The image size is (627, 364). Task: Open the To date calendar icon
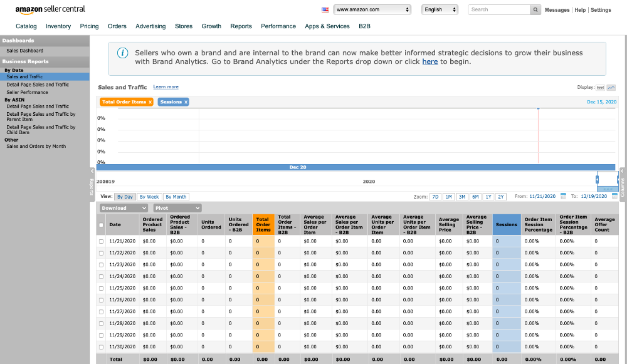coord(614,196)
